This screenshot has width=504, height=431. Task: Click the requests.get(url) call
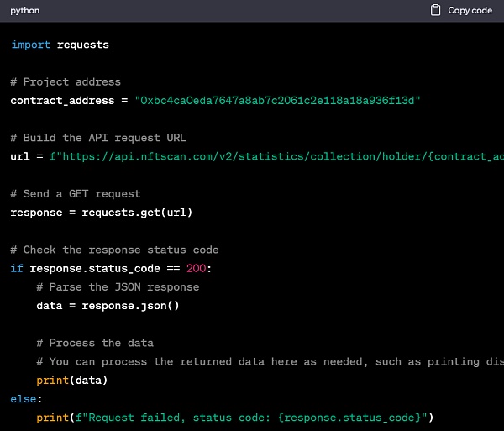(134, 212)
